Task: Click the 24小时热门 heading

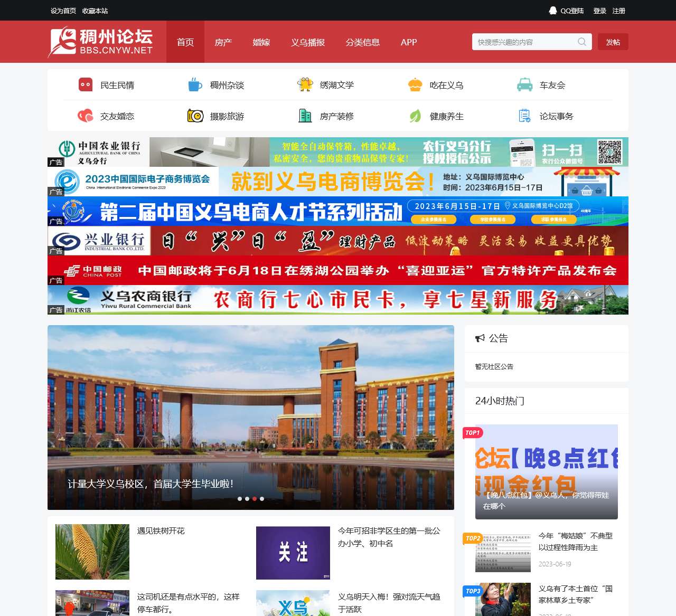Action: coord(500,401)
